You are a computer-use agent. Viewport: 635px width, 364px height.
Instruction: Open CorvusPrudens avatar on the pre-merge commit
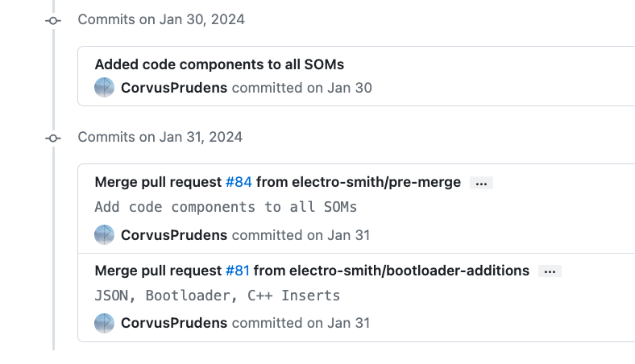[x=105, y=235]
